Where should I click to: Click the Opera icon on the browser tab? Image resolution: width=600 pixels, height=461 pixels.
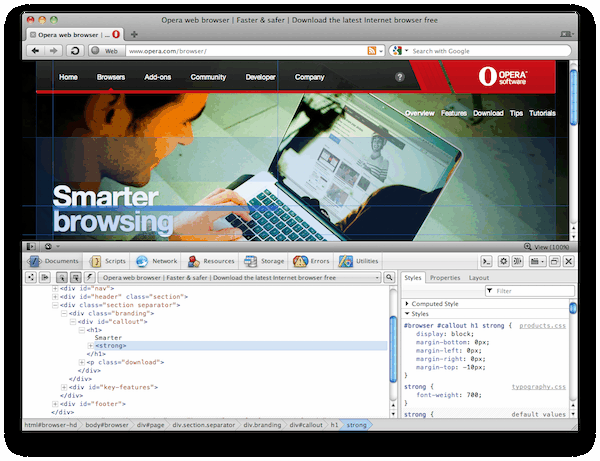[116, 34]
